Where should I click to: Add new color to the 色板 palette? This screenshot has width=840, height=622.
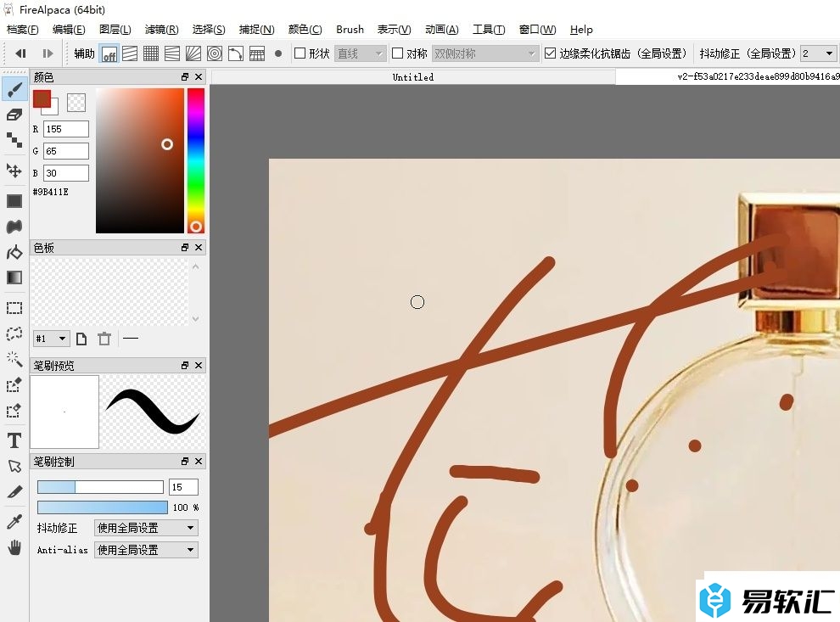(81, 339)
